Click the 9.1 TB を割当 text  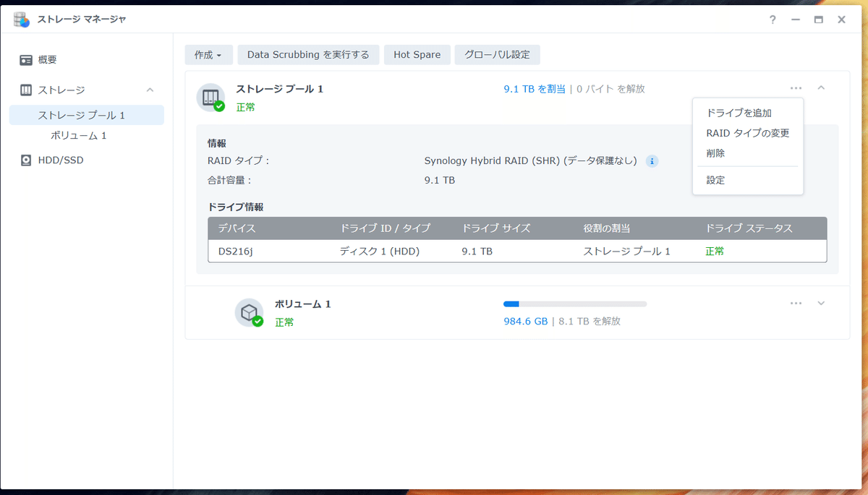coord(535,89)
